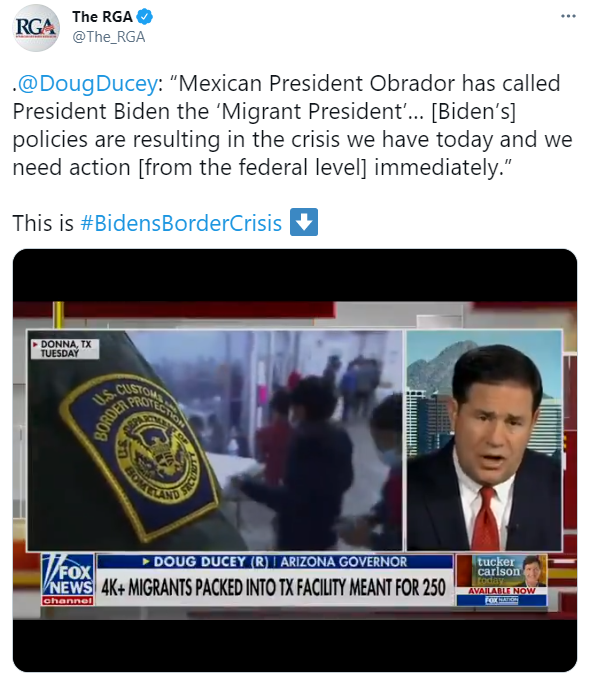
Task: Open the three-dot more options menu
Action: (568, 16)
